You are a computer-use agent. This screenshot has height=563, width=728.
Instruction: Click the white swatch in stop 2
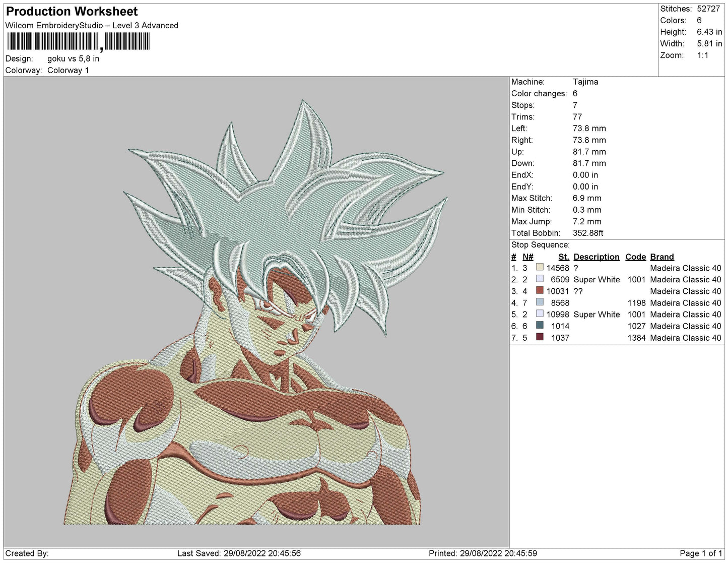pyautogui.click(x=540, y=279)
